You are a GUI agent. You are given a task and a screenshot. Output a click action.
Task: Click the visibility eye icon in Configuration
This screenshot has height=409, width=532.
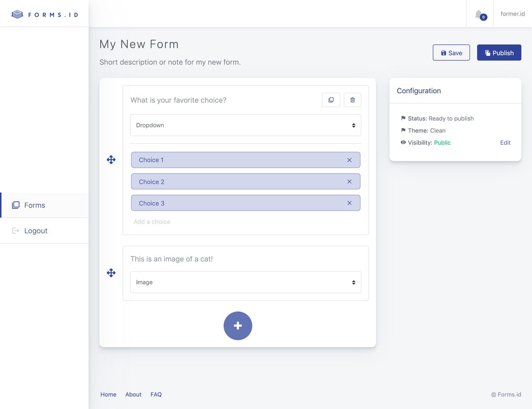(x=403, y=142)
